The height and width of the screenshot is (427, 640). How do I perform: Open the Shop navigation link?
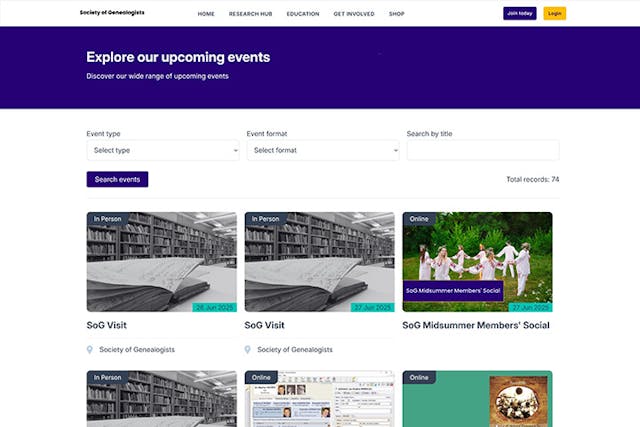coord(396,14)
